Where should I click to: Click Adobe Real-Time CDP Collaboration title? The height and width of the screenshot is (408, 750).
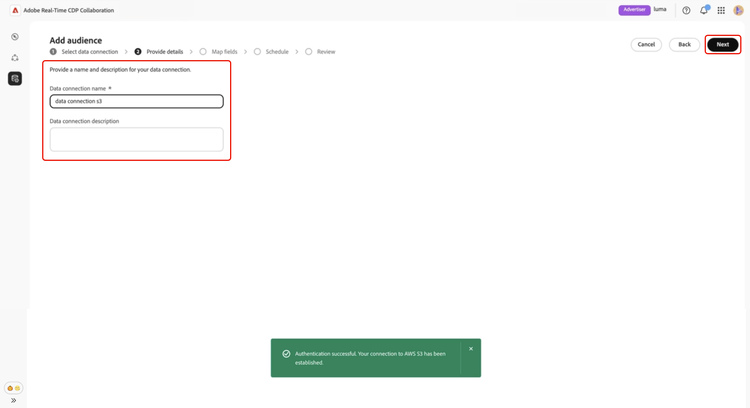[69, 11]
